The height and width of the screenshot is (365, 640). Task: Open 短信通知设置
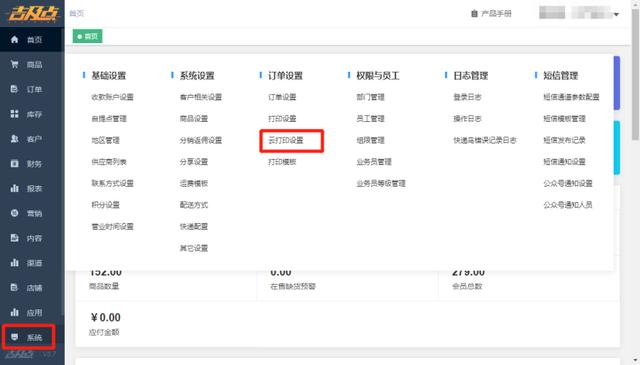point(564,162)
